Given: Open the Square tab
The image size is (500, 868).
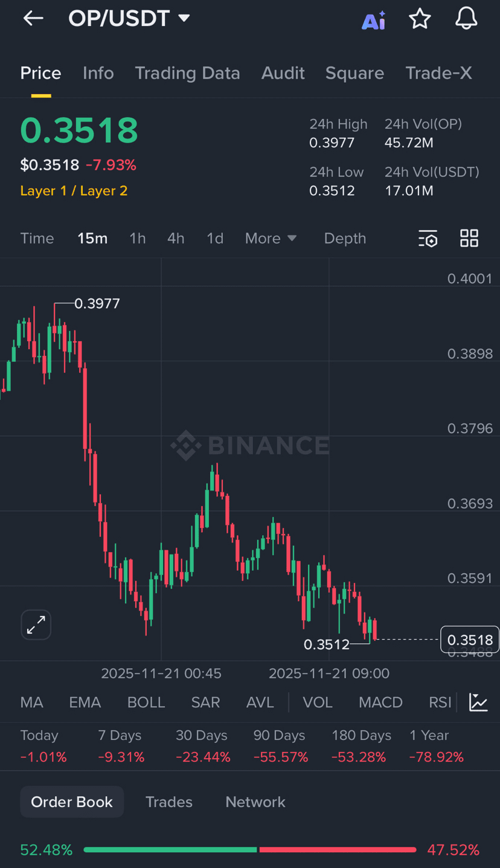Looking at the screenshot, I should (354, 73).
